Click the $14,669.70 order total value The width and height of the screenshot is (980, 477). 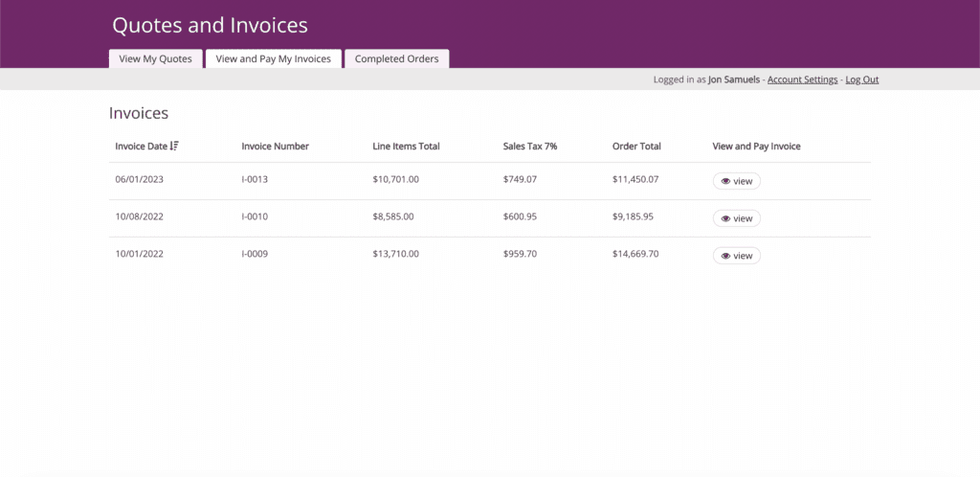tap(635, 254)
